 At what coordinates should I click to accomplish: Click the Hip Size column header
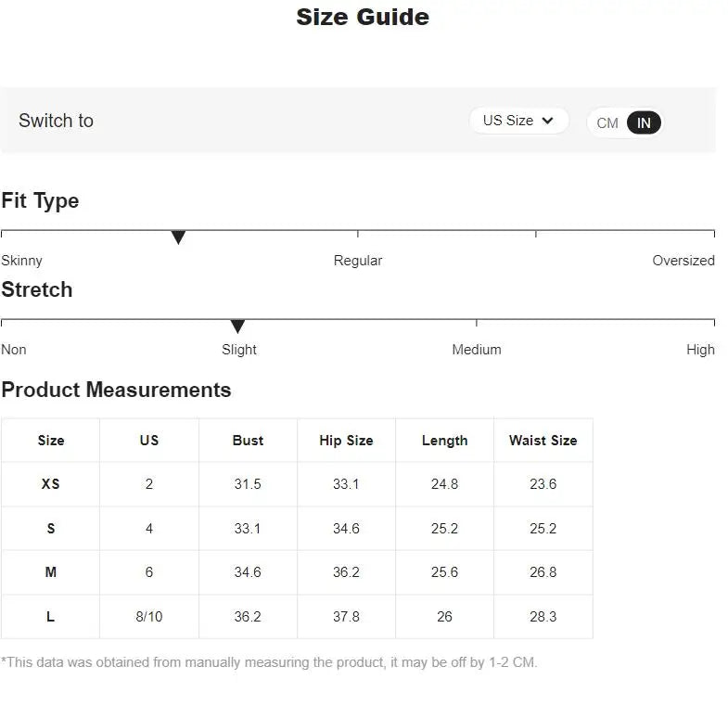click(x=346, y=441)
